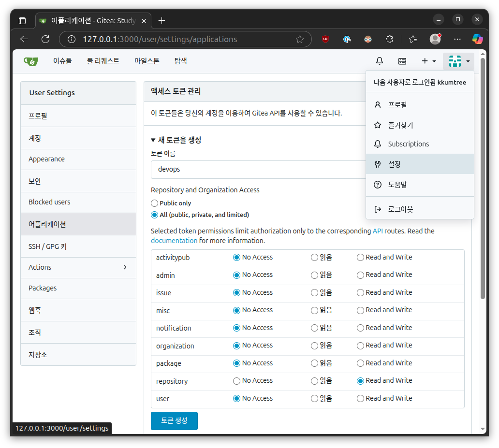Set user permission to 읽음
Image resolution: width=499 pixels, height=448 pixels.
pos(314,399)
